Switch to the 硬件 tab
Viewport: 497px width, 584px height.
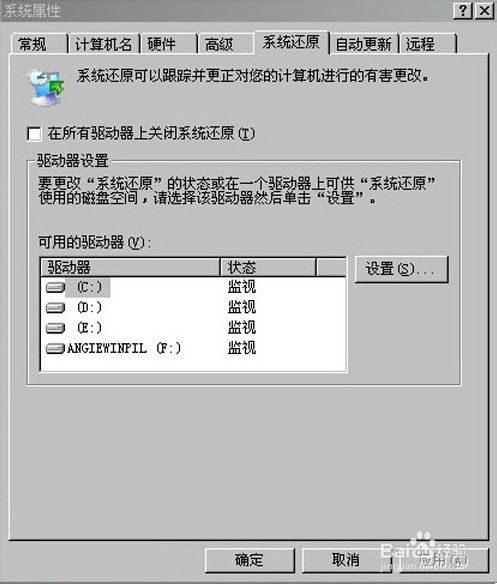(x=168, y=44)
